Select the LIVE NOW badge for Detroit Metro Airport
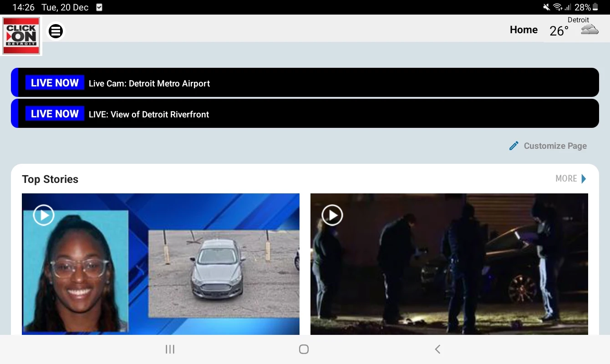Screen dimensions: 610x364 (54, 83)
